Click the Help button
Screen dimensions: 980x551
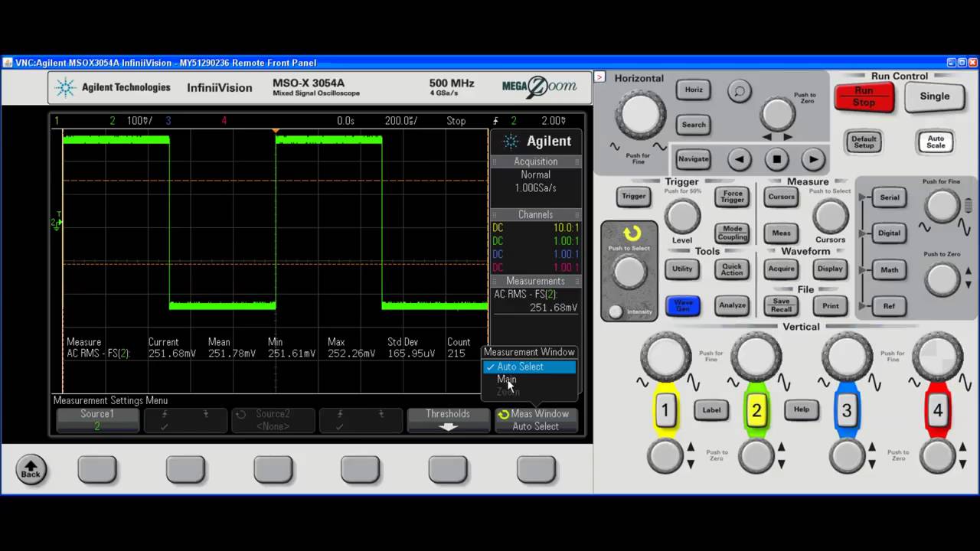(x=801, y=409)
